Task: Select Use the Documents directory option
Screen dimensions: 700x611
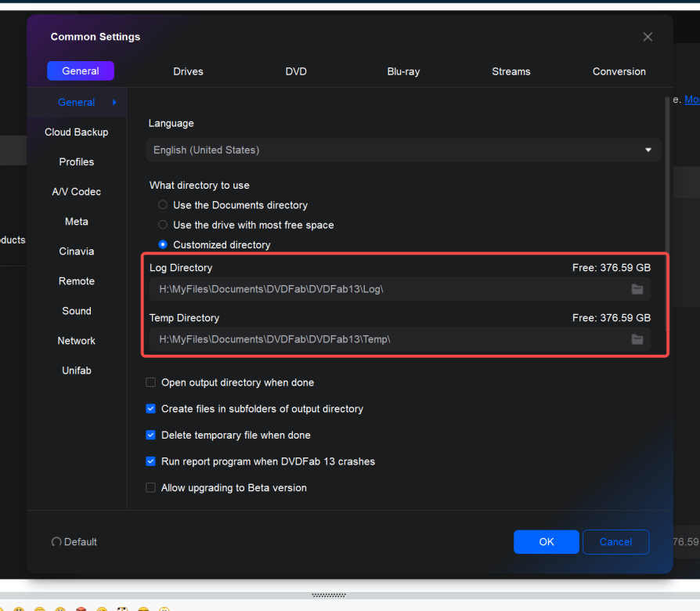Action: pyautogui.click(x=163, y=205)
